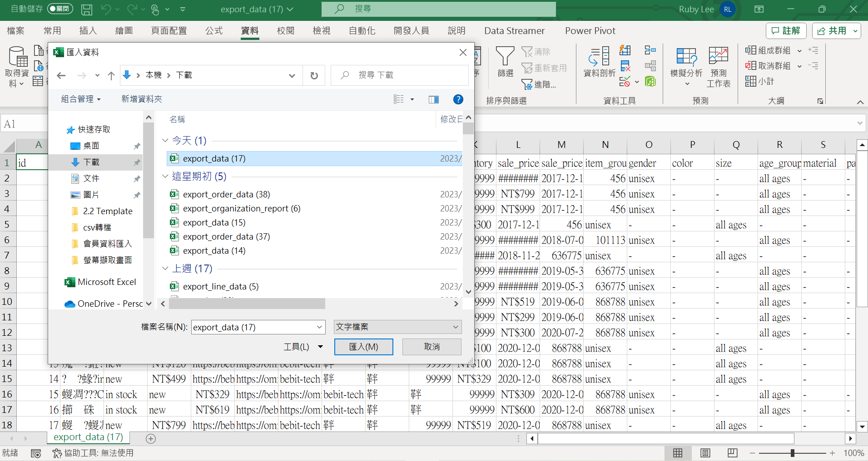This screenshot has height=461, width=868.
Task: Open 工具(L) dropdown menu
Action: tap(303, 347)
